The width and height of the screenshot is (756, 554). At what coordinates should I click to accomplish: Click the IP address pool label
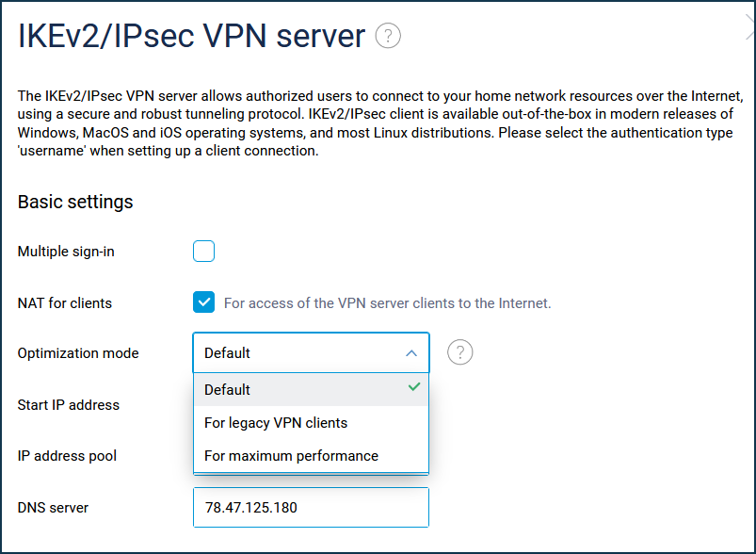pos(67,456)
